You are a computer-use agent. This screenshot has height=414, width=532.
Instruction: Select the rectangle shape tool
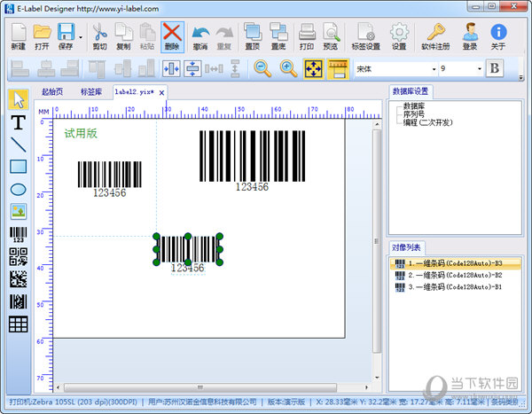[x=19, y=167]
